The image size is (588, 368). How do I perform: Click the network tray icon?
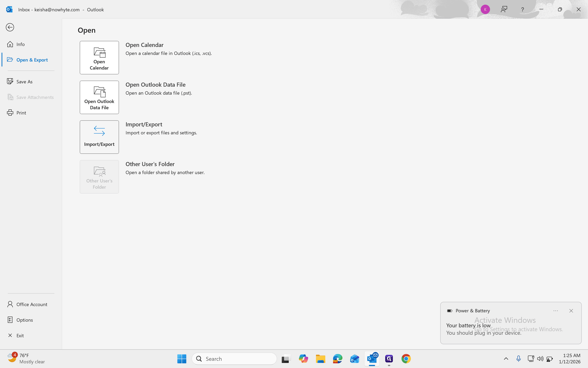531,359
